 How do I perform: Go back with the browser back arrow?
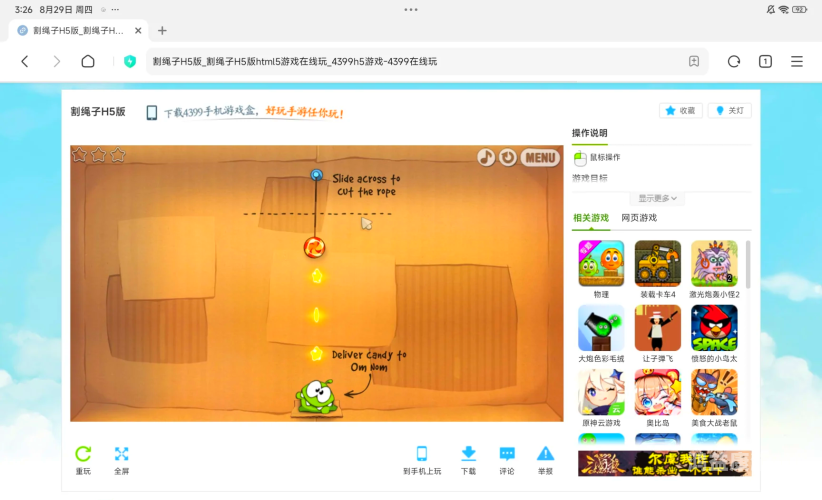tap(25, 61)
